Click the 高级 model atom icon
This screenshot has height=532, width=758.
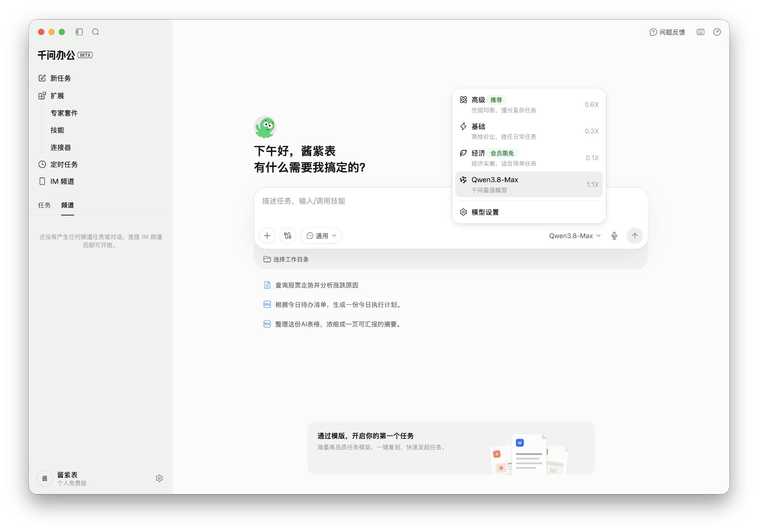[463, 100]
